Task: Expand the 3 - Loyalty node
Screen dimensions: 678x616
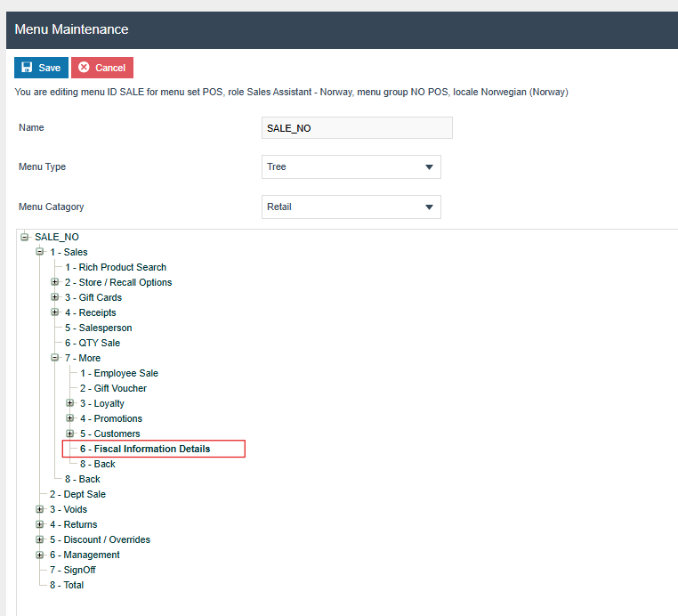Action: click(x=70, y=403)
